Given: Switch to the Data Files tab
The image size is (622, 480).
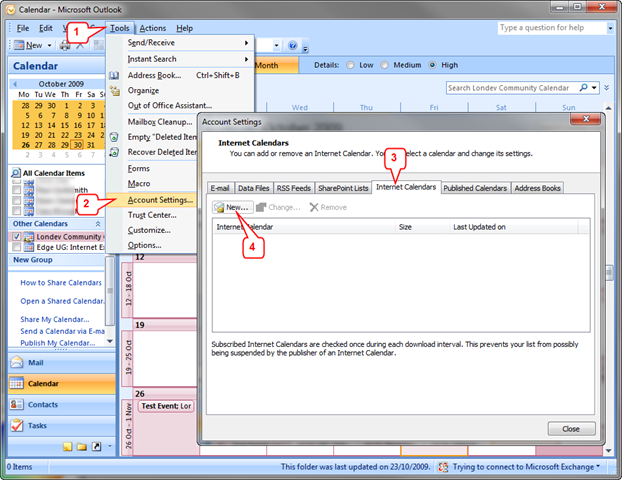Looking at the screenshot, I should (x=253, y=188).
